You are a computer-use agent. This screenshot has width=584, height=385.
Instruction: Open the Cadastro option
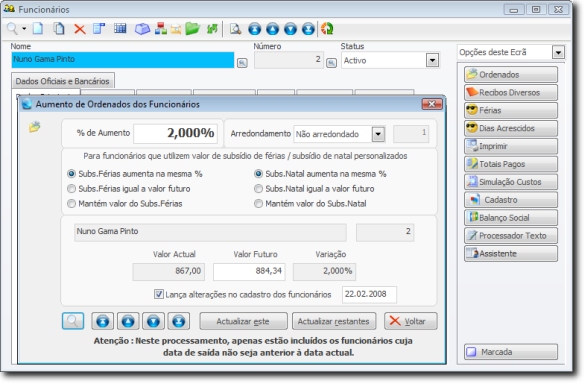(x=511, y=200)
